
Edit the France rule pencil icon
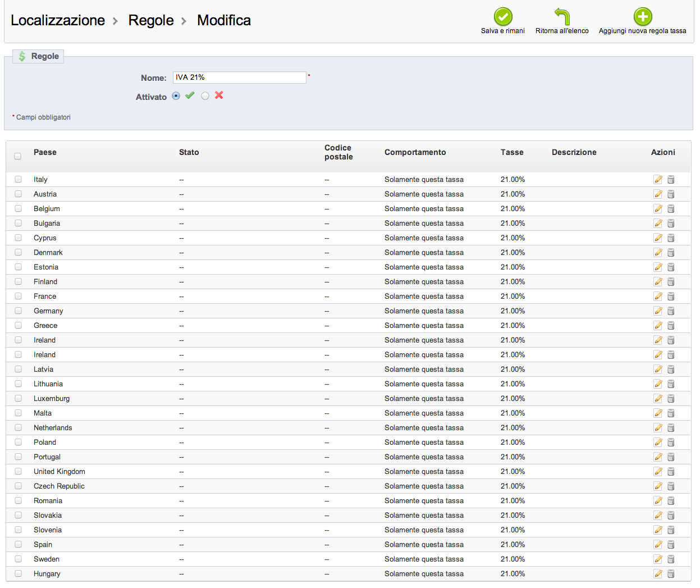point(658,297)
